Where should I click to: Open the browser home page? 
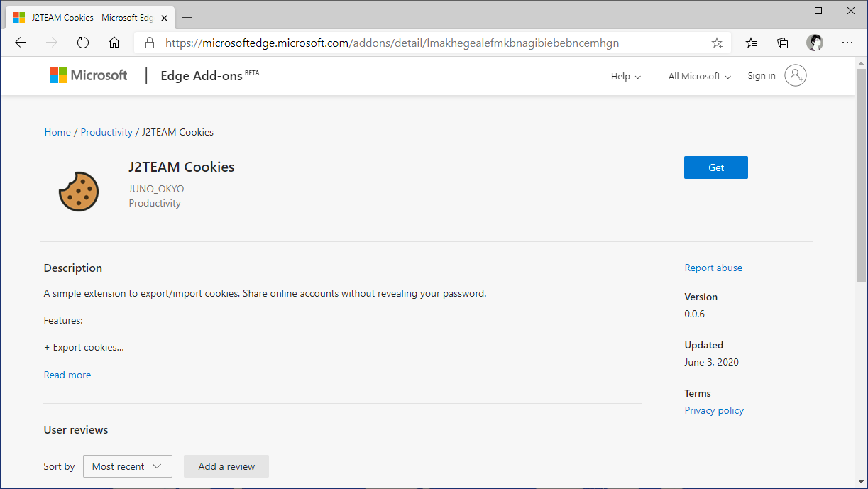[x=114, y=43]
